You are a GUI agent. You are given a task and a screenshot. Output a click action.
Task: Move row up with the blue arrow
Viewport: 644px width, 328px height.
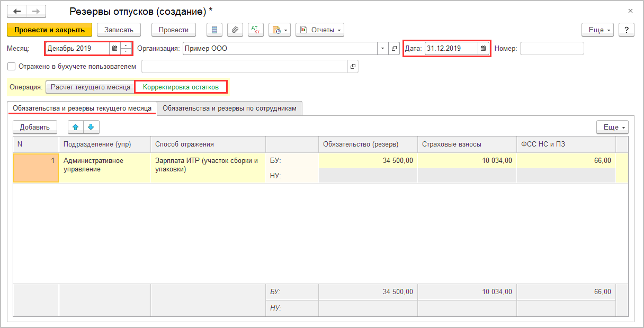(x=76, y=127)
